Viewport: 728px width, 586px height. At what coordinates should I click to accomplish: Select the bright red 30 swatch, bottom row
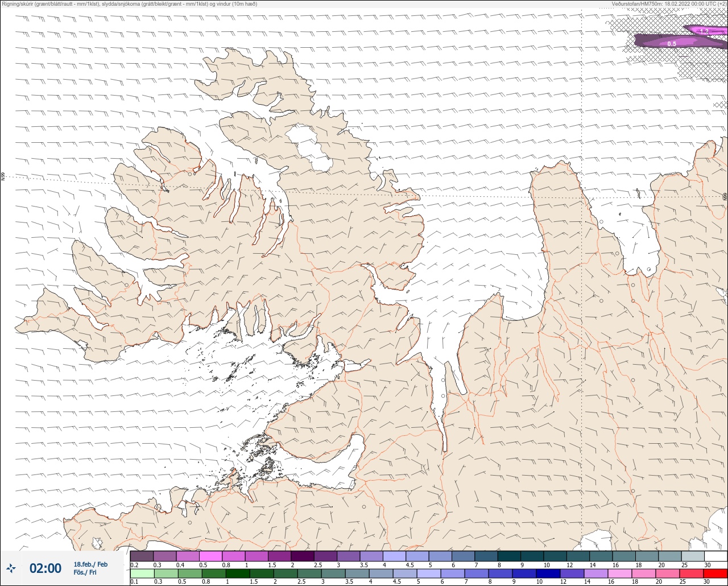[715, 573]
